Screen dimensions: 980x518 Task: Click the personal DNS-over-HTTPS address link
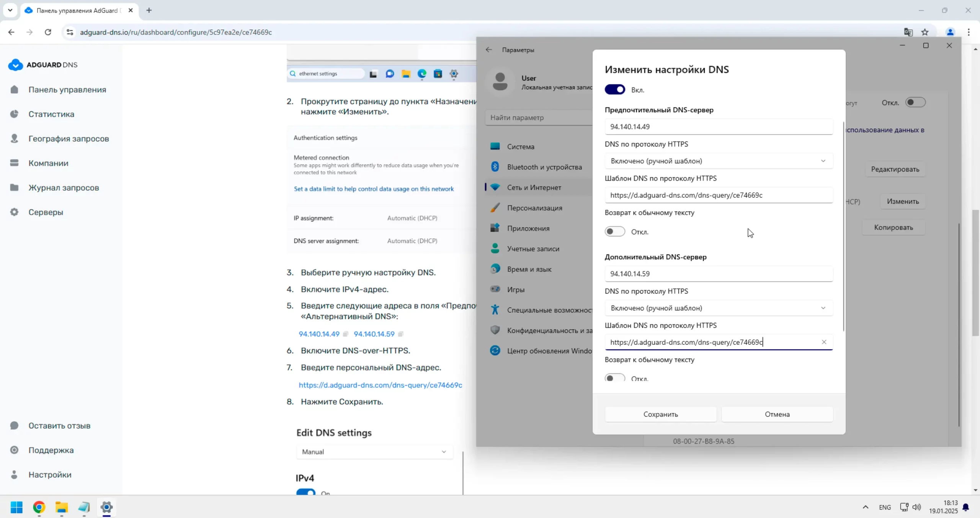380,385
